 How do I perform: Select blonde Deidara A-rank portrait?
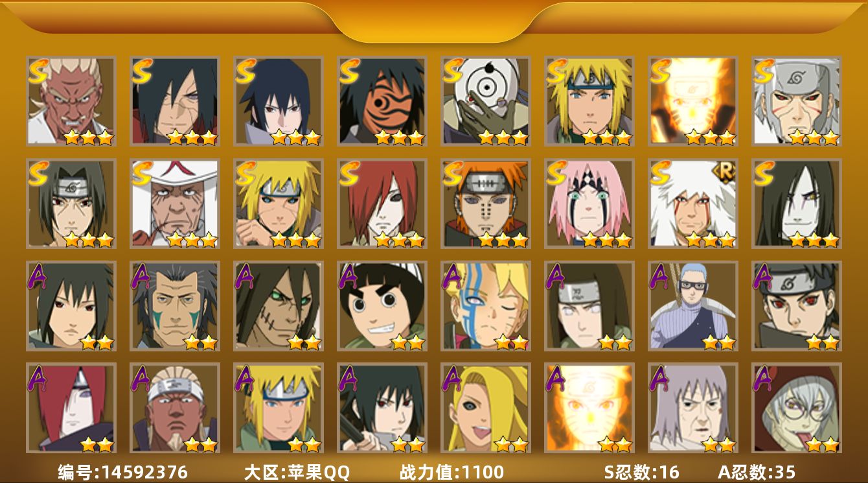coord(485,408)
